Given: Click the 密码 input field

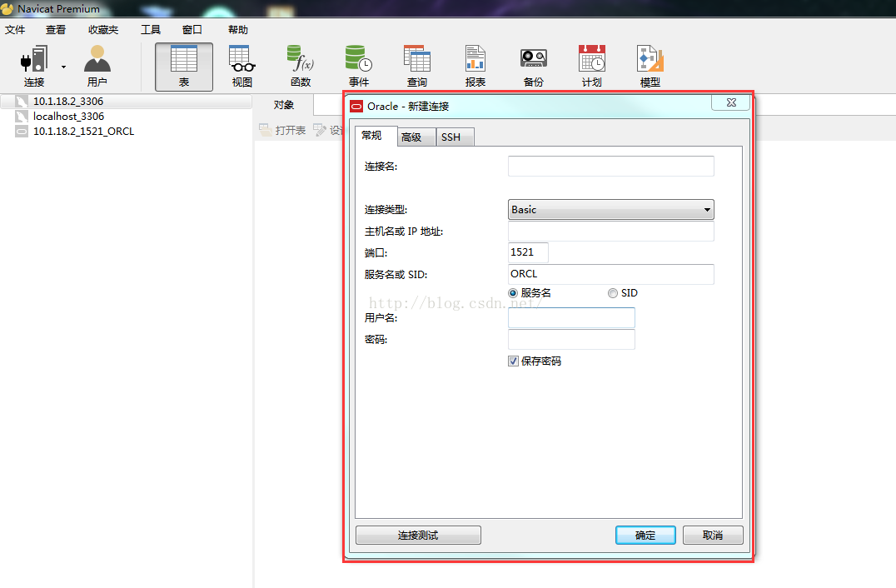Looking at the screenshot, I should click(571, 340).
